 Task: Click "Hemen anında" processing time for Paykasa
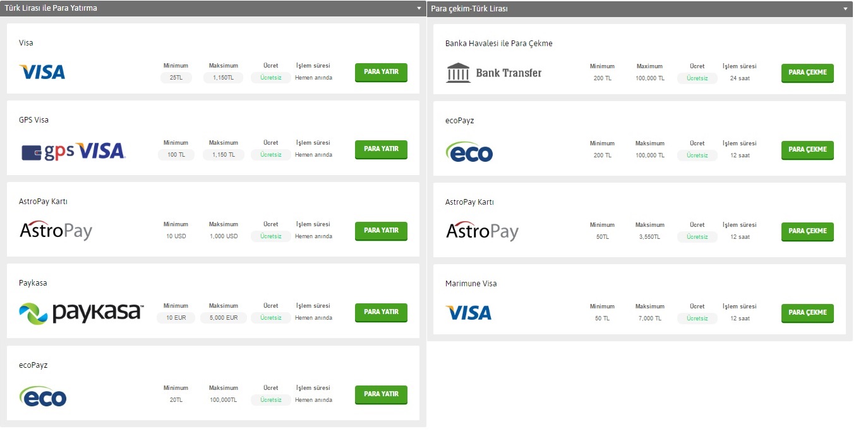[313, 318]
